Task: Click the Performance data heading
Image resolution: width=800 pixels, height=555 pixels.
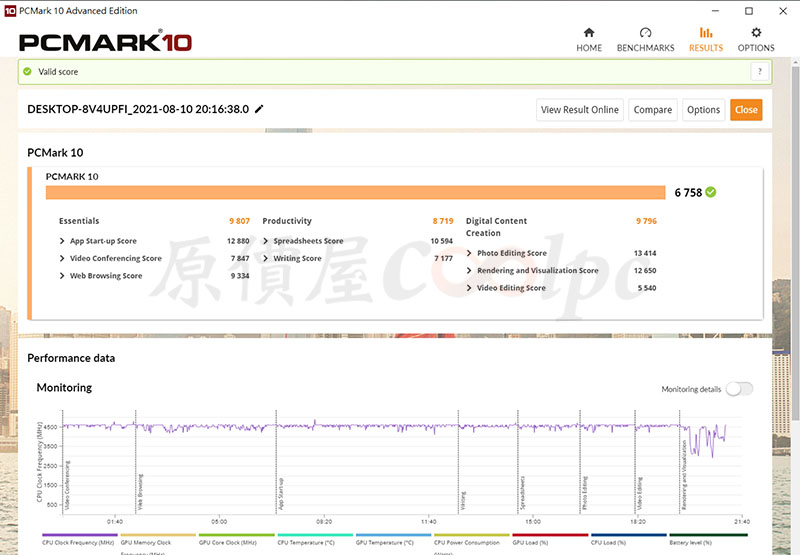Action: tap(71, 358)
